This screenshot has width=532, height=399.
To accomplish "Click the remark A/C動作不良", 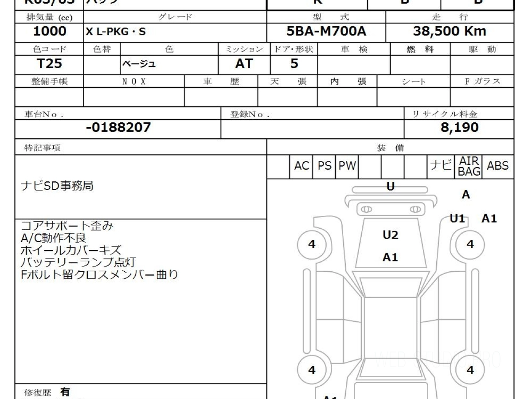I will click(54, 239).
